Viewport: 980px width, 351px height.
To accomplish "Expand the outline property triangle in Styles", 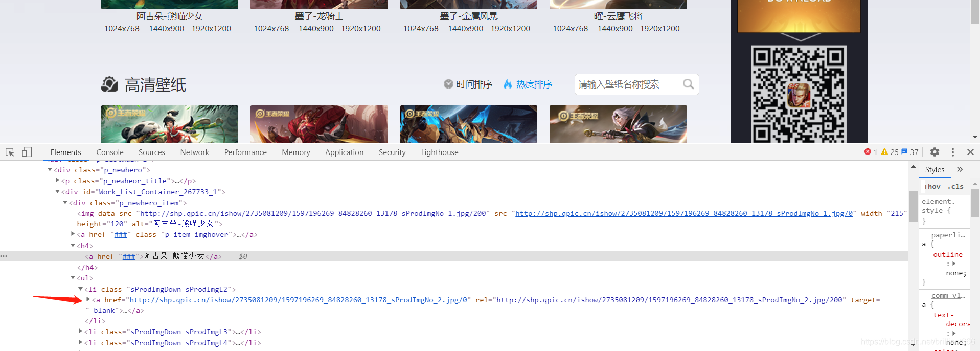I will click(x=953, y=264).
